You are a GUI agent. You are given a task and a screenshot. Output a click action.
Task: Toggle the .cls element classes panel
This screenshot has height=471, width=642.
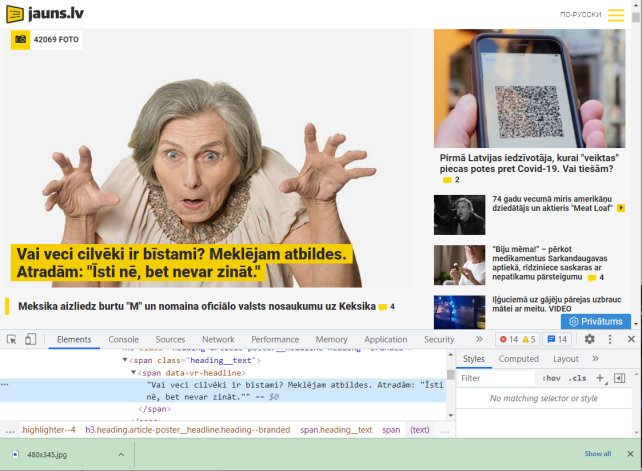click(x=577, y=378)
